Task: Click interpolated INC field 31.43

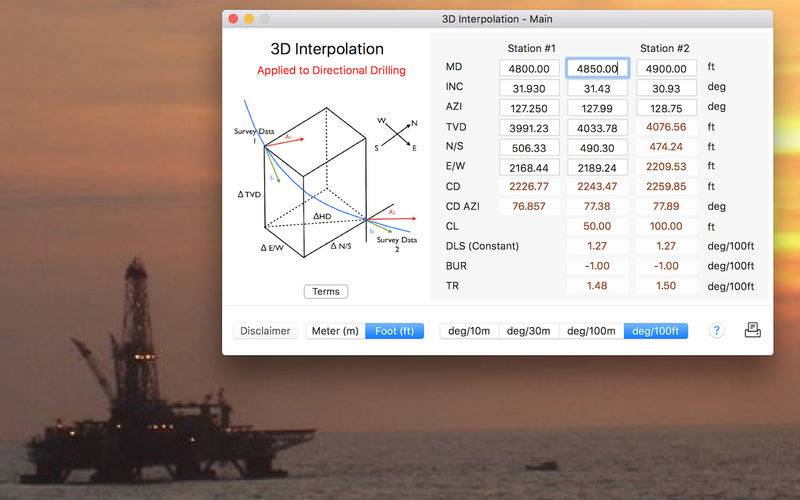Action: click(x=597, y=88)
